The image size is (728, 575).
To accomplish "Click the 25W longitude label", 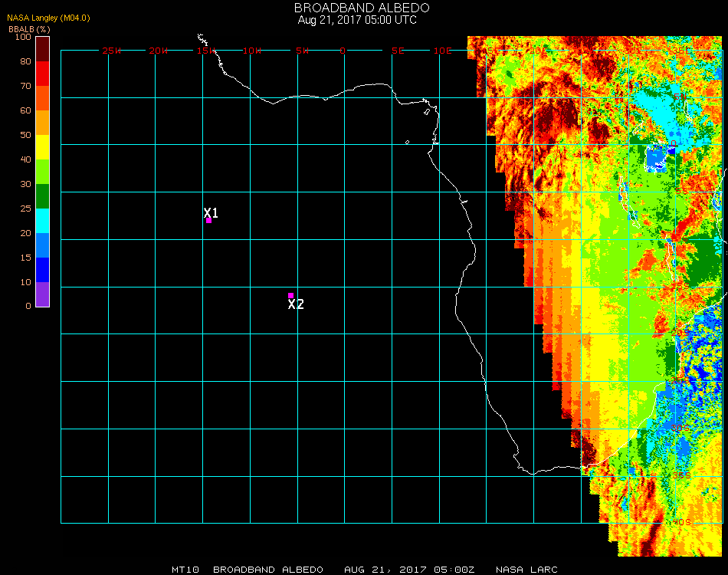I will (112, 51).
